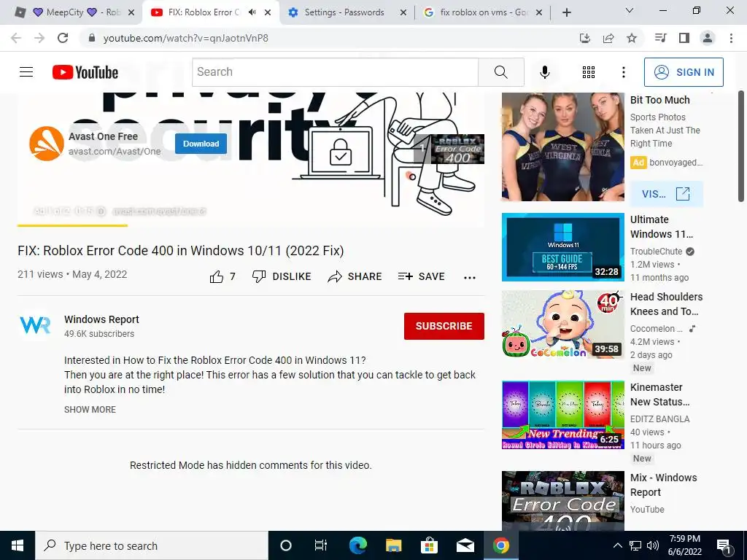Bookmark this page with star icon
The image size is (747, 560).
pyautogui.click(x=632, y=38)
